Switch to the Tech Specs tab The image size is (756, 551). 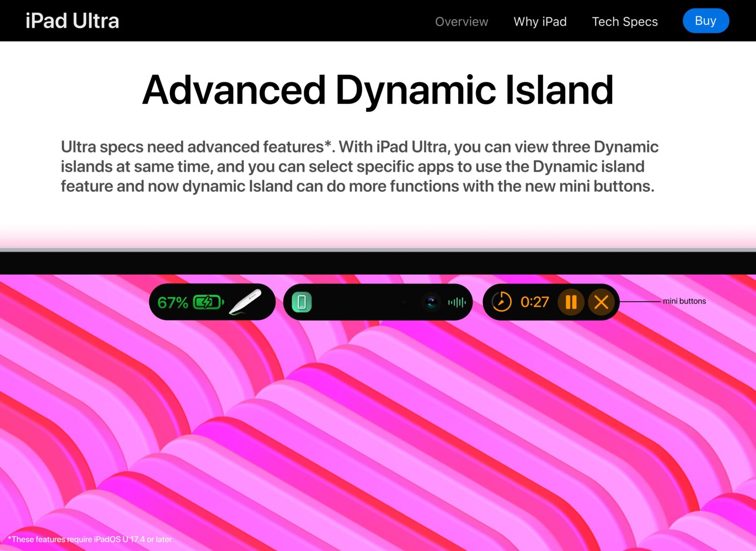pyautogui.click(x=625, y=22)
